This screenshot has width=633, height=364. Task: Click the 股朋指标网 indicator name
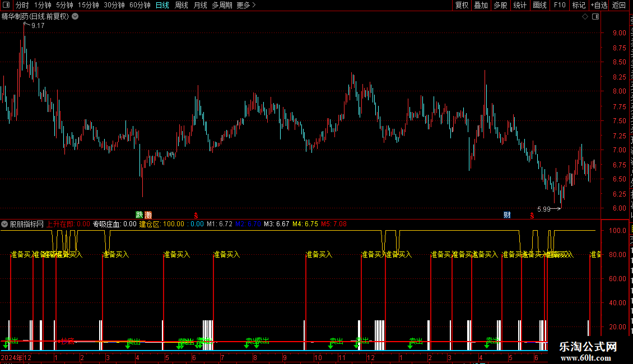tap(27, 224)
